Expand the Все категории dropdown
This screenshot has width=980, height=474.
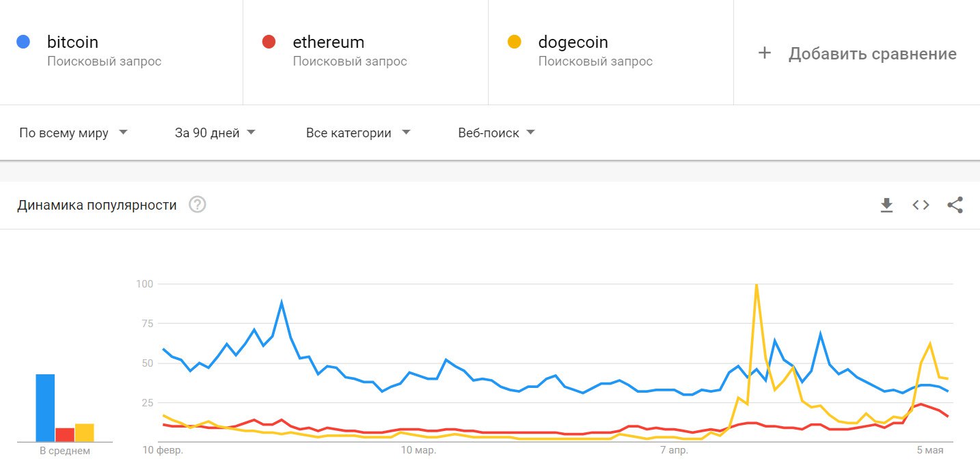358,133
